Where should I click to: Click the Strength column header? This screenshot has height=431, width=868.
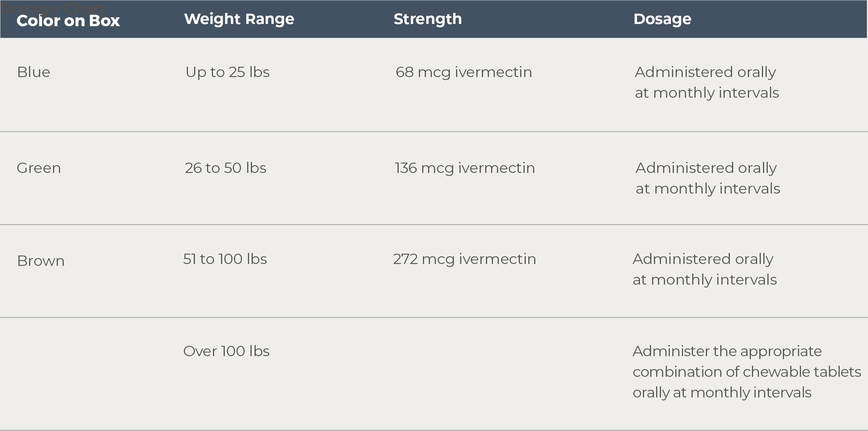(x=428, y=19)
